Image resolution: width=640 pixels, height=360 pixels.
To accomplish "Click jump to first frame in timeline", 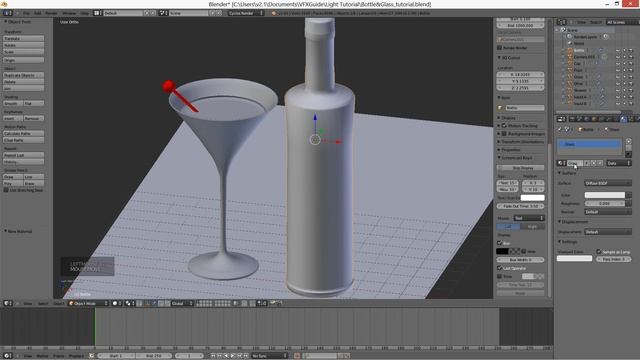I will 213,356.
